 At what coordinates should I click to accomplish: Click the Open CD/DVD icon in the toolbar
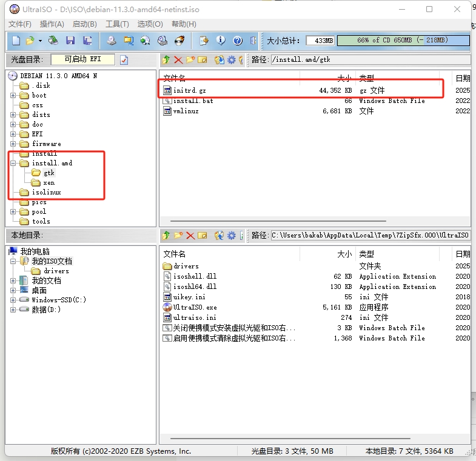[53, 41]
